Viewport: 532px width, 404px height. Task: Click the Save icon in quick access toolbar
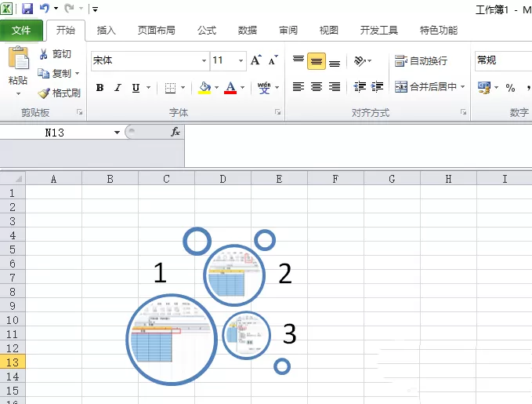[27, 9]
